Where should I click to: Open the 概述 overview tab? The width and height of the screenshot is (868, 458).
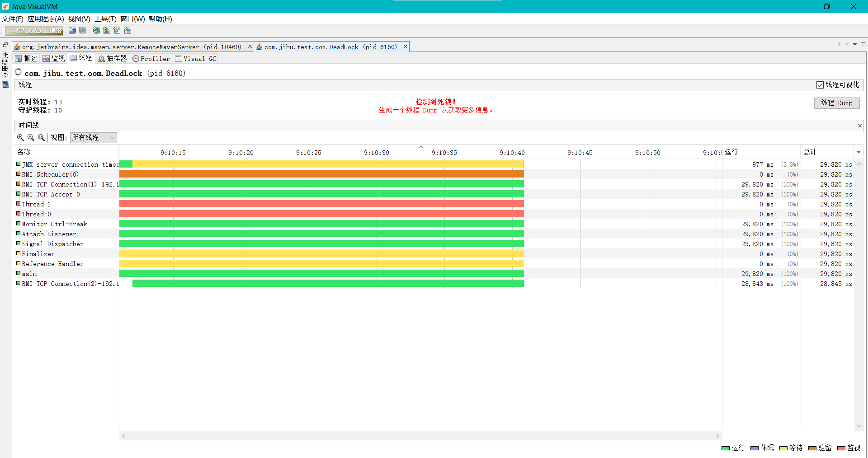pyautogui.click(x=26, y=59)
